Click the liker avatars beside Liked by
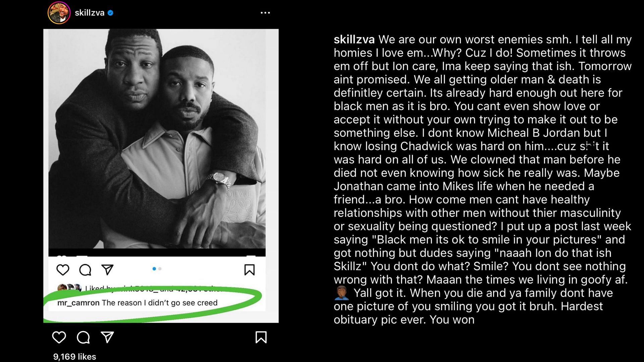The height and width of the screenshot is (362, 644). [x=69, y=288]
